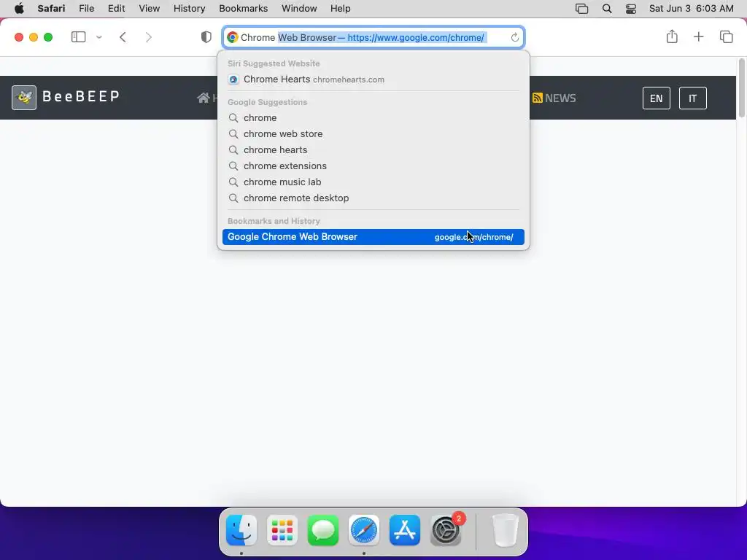Open Launchpad from the Dock
Screen dimensions: 747x560
[282, 530]
